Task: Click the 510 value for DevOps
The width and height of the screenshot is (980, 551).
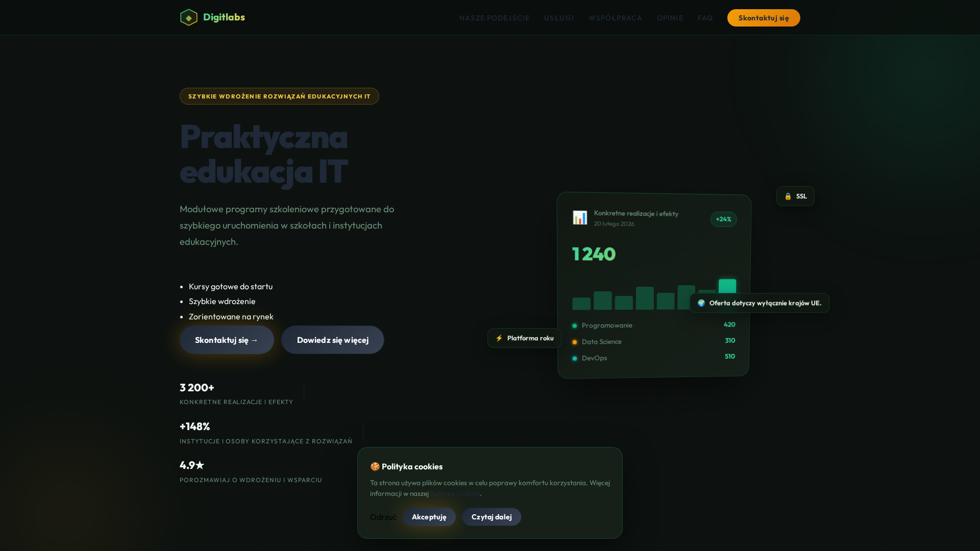Action: point(730,356)
